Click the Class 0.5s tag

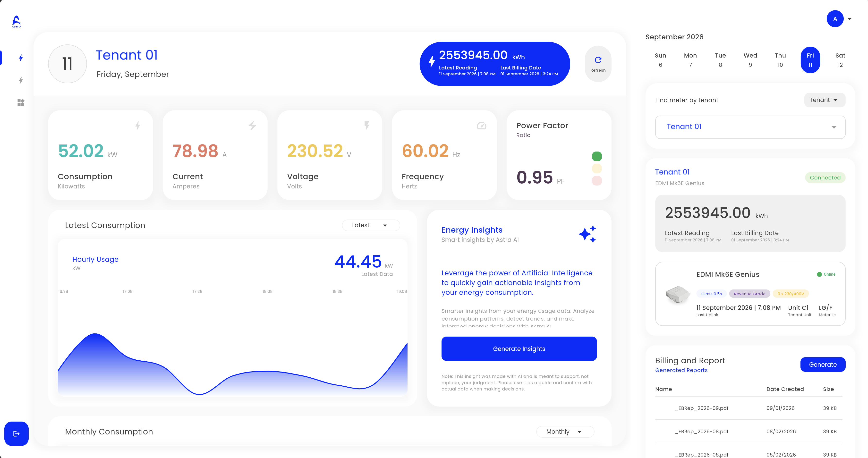711,294
